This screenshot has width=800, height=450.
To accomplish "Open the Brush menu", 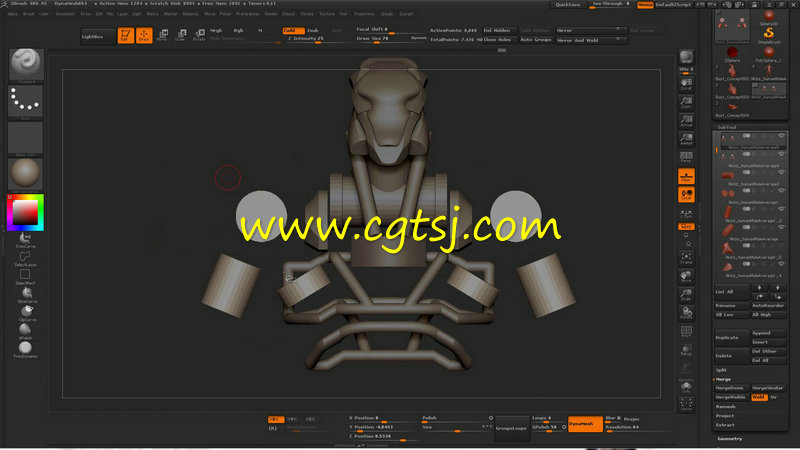I will (x=29, y=14).
